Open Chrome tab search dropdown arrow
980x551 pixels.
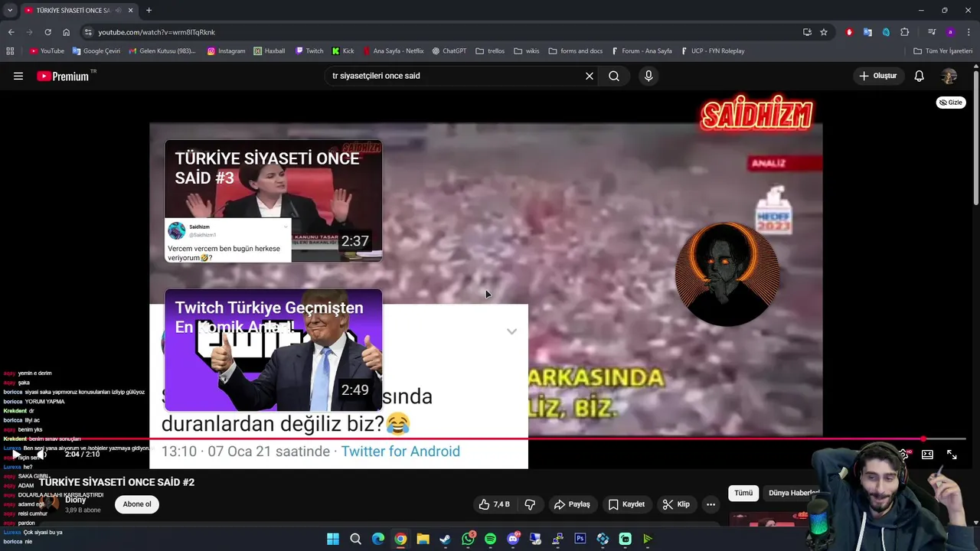point(10,10)
